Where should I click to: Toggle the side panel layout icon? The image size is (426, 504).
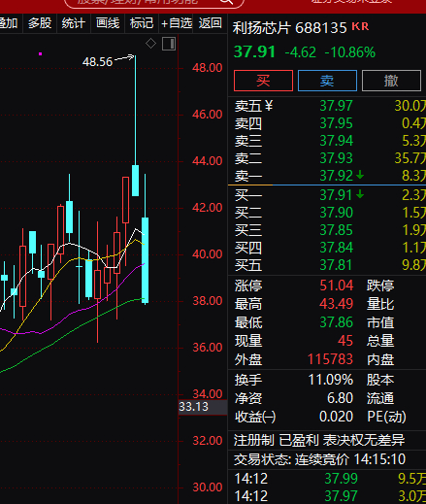click(169, 44)
